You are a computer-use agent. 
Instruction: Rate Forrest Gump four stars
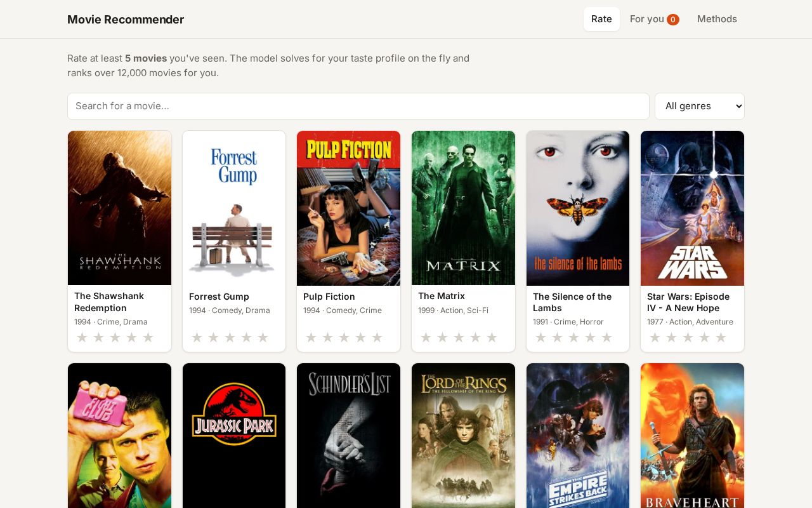(x=246, y=338)
